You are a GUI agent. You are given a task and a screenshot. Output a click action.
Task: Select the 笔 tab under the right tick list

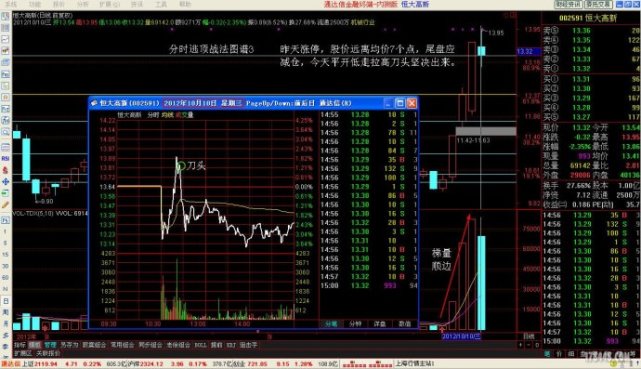547,353
